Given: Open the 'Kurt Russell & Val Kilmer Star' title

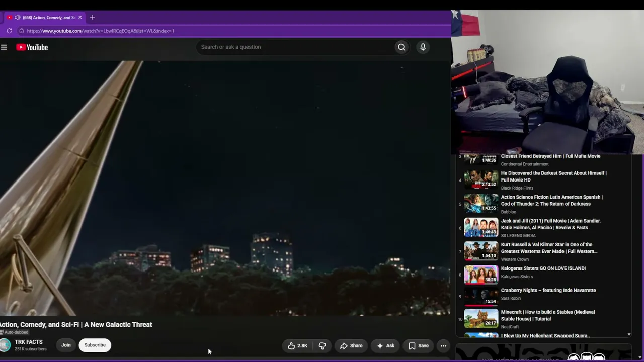Looking at the screenshot, I should (549, 248).
